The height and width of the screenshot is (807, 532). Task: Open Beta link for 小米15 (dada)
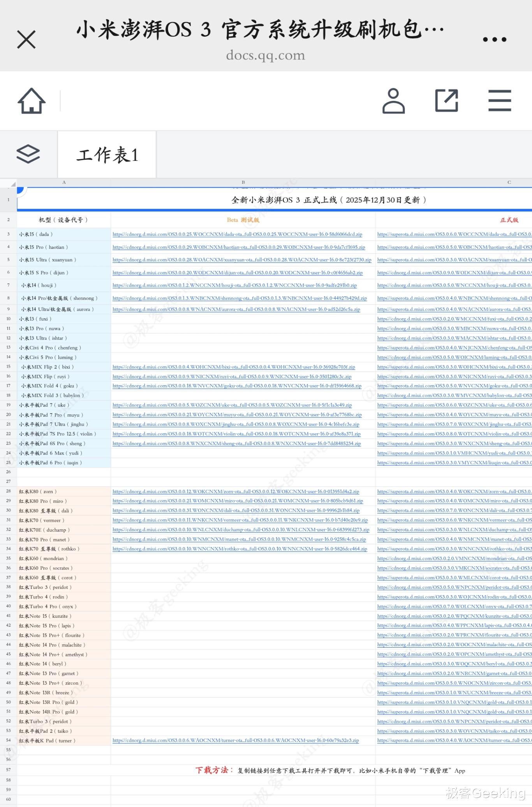238,234
